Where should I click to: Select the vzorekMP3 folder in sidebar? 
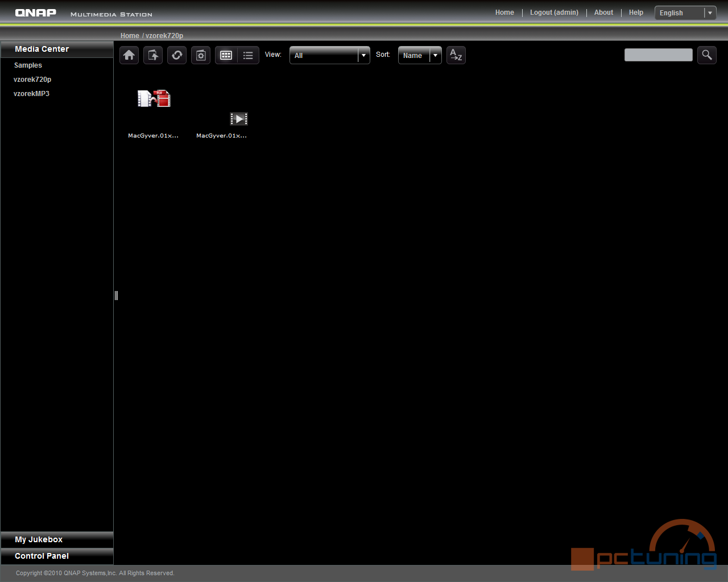click(31, 94)
